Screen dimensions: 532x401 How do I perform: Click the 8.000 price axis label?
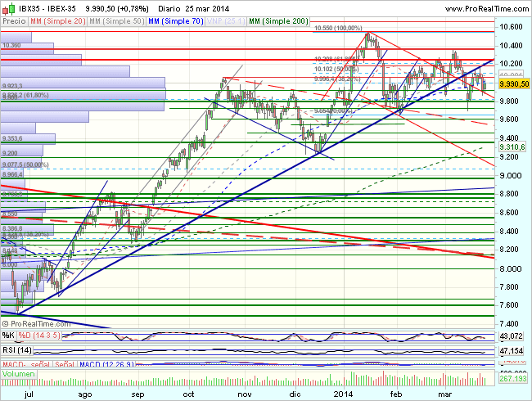511,268
